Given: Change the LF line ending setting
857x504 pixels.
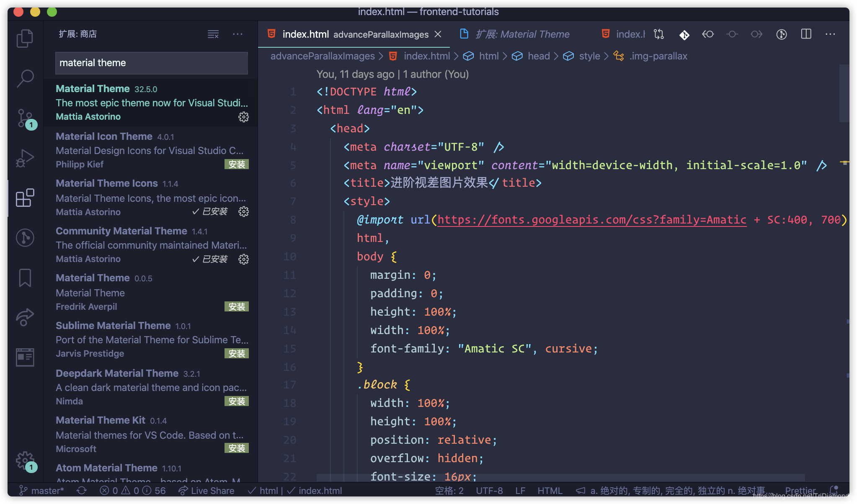Looking at the screenshot, I should pos(520,491).
